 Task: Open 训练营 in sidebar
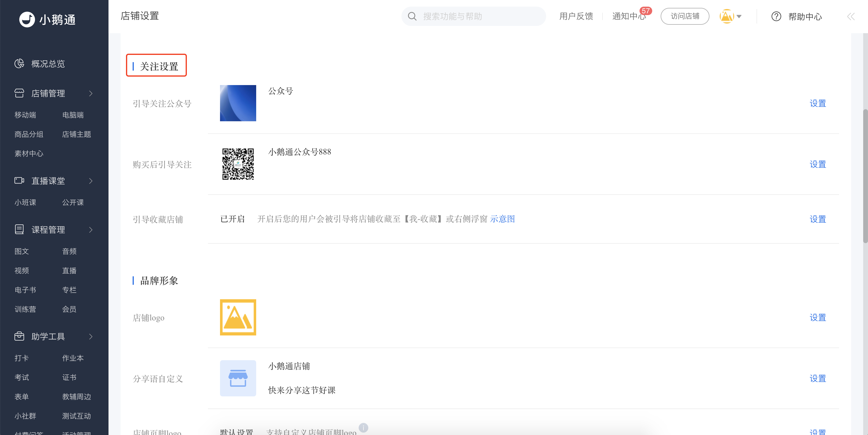(25, 309)
